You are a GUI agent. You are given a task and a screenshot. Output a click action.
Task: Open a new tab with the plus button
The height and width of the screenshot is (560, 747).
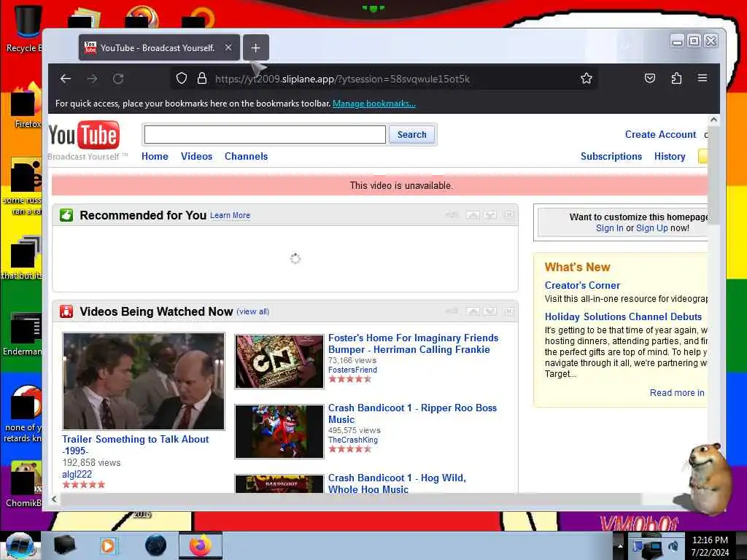point(256,47)
